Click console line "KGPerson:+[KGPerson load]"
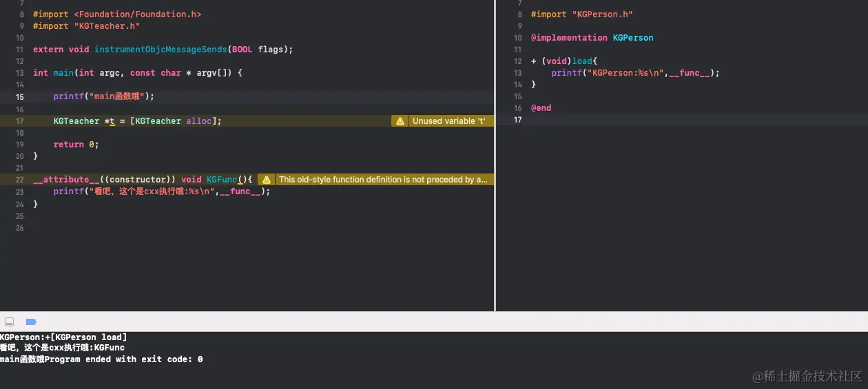868x389 pixels. tap(63, 337)
